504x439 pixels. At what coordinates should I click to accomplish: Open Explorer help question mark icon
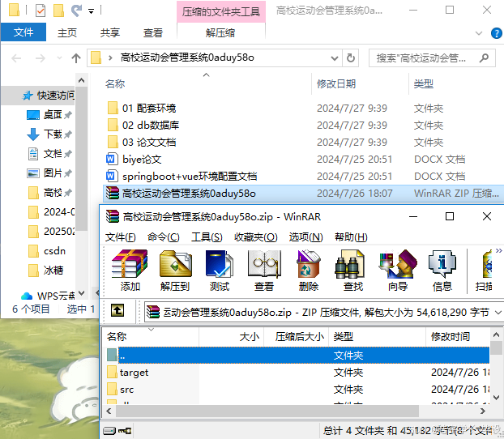click(x=497, y=33)
